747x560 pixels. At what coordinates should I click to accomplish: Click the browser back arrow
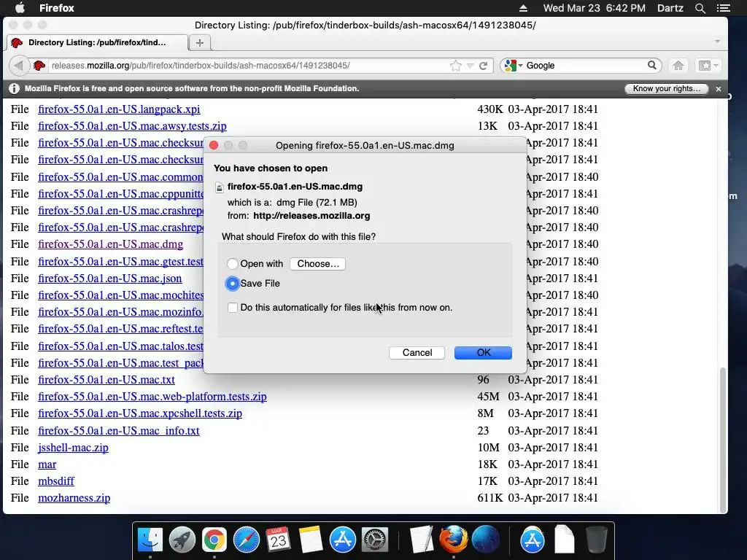coord(18,65)
